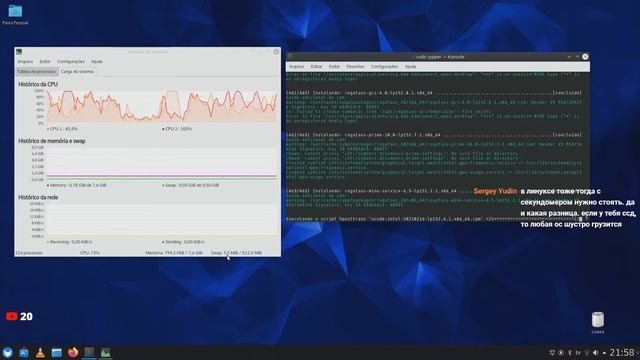This screenshot has height=360, width=640.
Task: Open Configurações menu in Konsole
Action: click(x=384, y=67)
